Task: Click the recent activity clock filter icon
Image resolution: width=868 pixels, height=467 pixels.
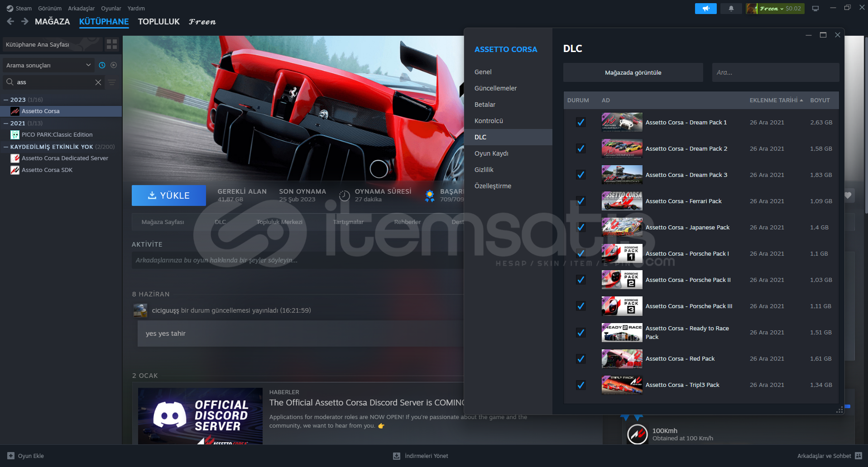Action: point(102,65)
